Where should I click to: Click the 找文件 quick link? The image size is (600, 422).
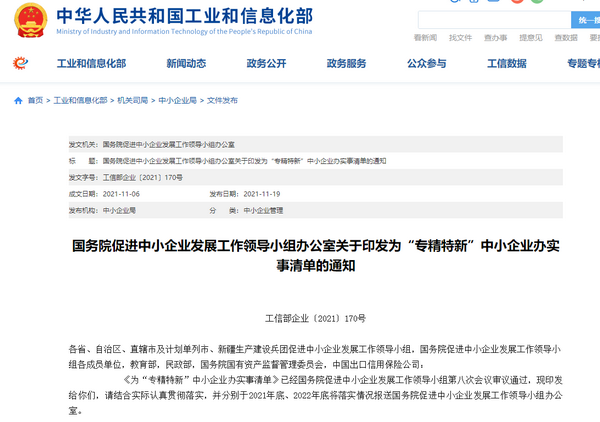point(460,38)
